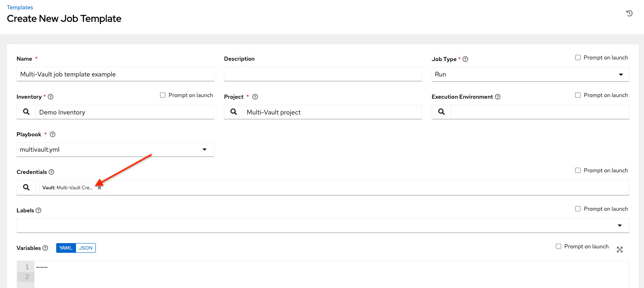
Task: Click the Inventory search magnifier icon
Action: coord(26,112)
